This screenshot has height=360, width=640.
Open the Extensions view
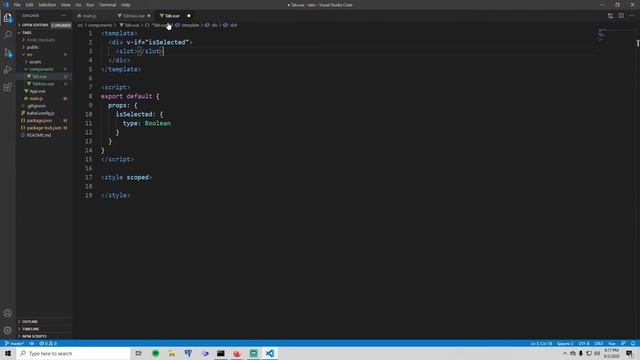coord(8,87)
